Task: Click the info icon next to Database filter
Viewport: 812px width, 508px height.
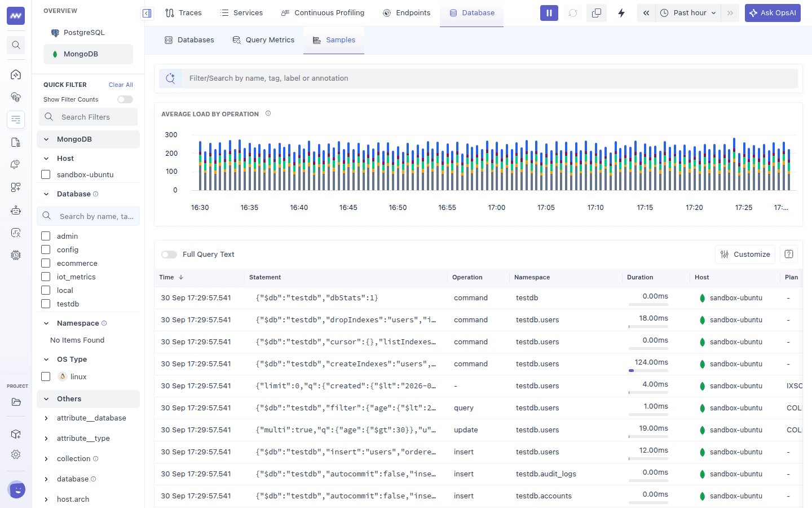Action: pyautogui.click(x=95, y=194)
